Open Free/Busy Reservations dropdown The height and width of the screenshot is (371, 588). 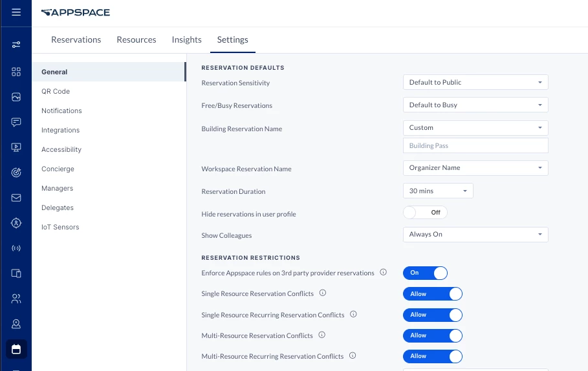475,105
